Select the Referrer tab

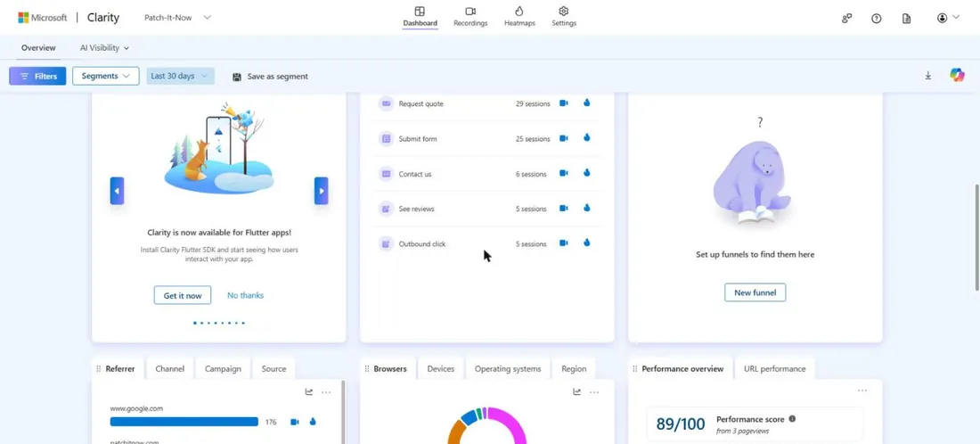[x=118, y=368]
